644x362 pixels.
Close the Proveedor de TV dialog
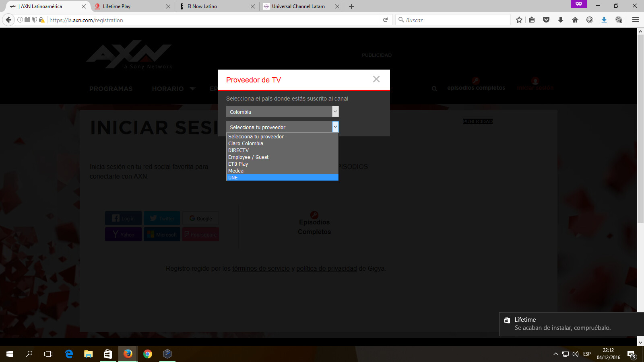click(376, 79)
